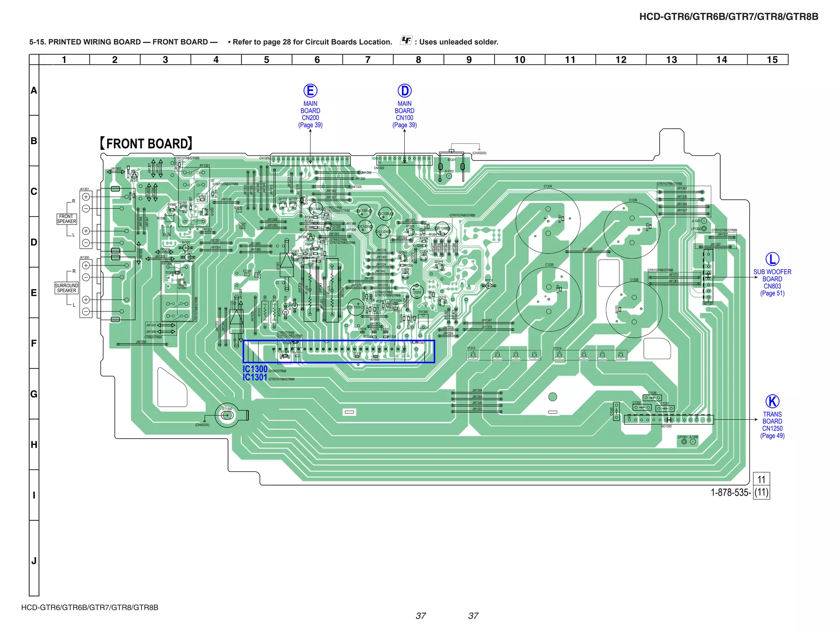Click grid row header A
840x632 pixels.
tap(34, 90)
